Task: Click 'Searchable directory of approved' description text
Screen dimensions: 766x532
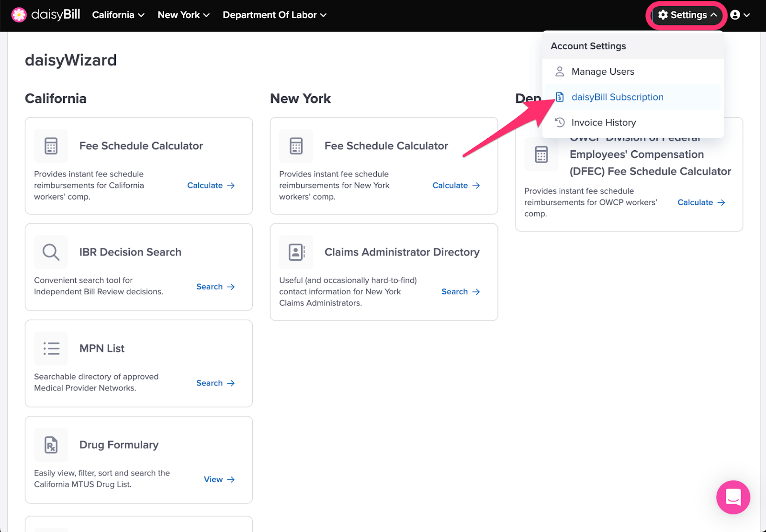Action: (x=96, y=377)
